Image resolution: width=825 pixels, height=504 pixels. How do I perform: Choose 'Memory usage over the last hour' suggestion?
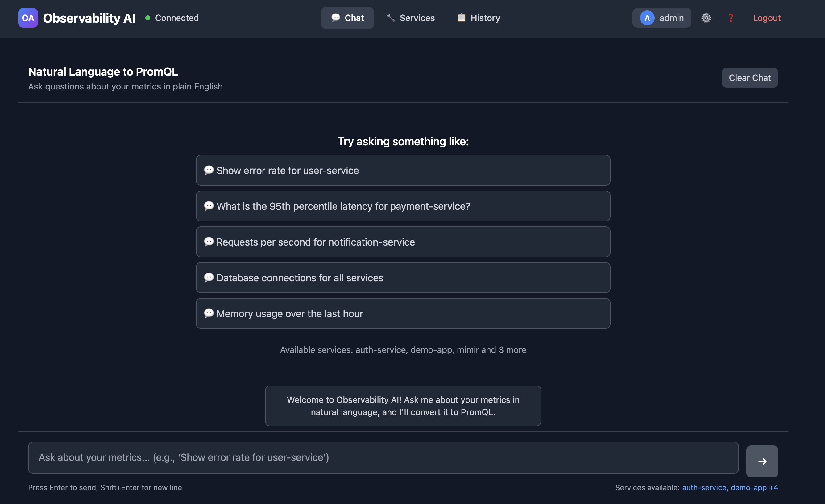coord(403,314)
